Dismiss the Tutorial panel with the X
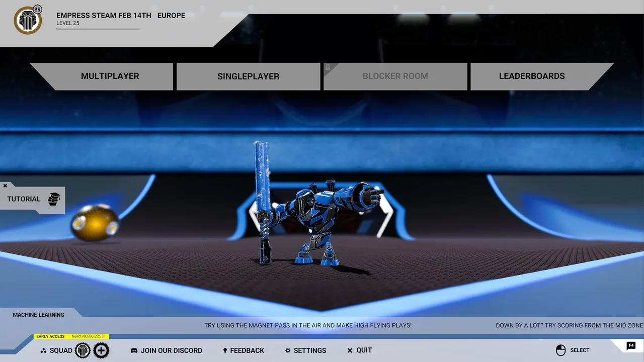 (x=6, y=186)
